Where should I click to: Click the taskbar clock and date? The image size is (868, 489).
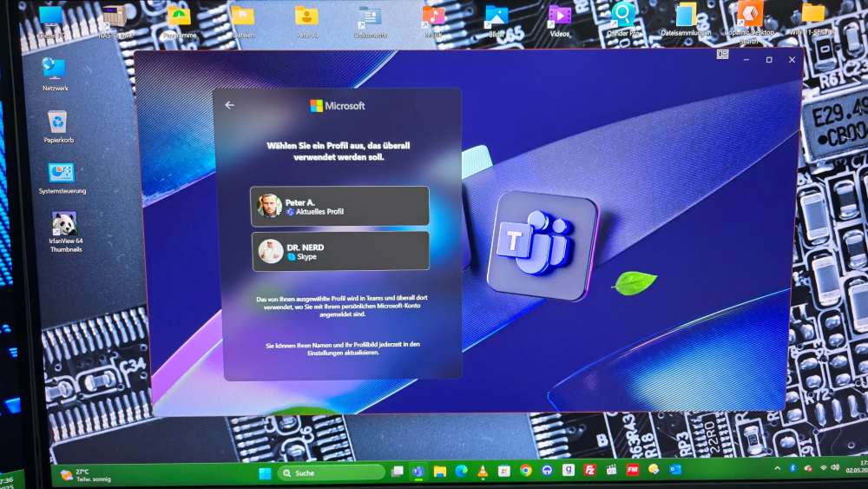coord(857,466)
